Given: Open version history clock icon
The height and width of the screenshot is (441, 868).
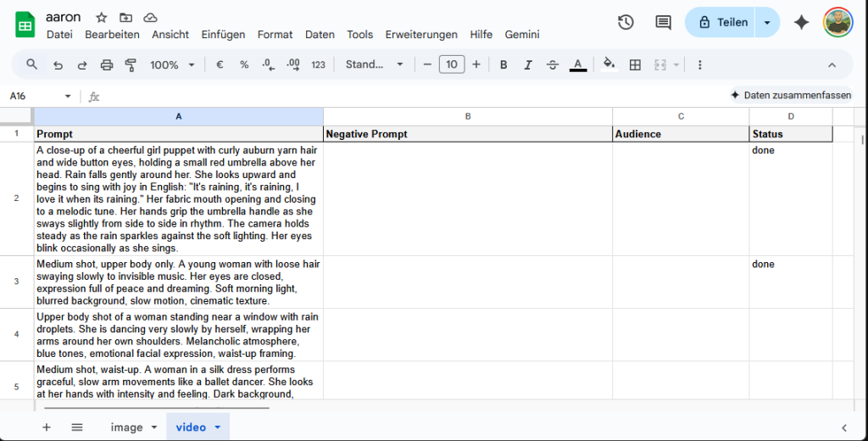Looking at the screenshot, I should [x=626, y=23].
